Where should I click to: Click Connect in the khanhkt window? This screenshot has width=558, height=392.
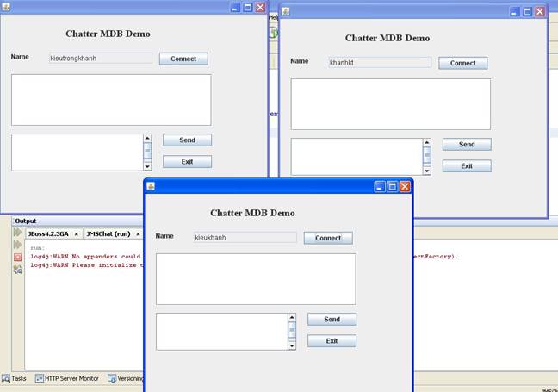(463, 63)
